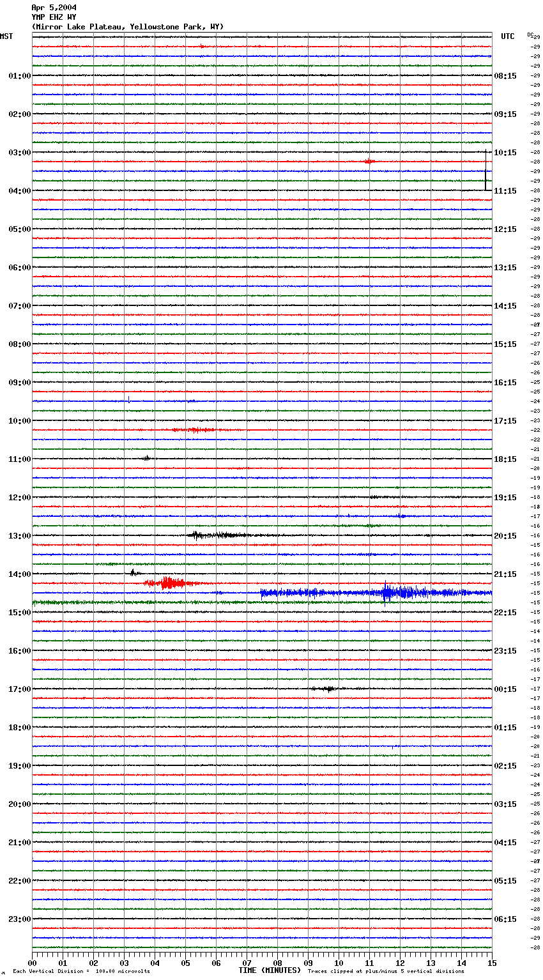The image size is (543, 980).
Task: Click the small black onset on the 14:00 trace
Action: point(133,573)
